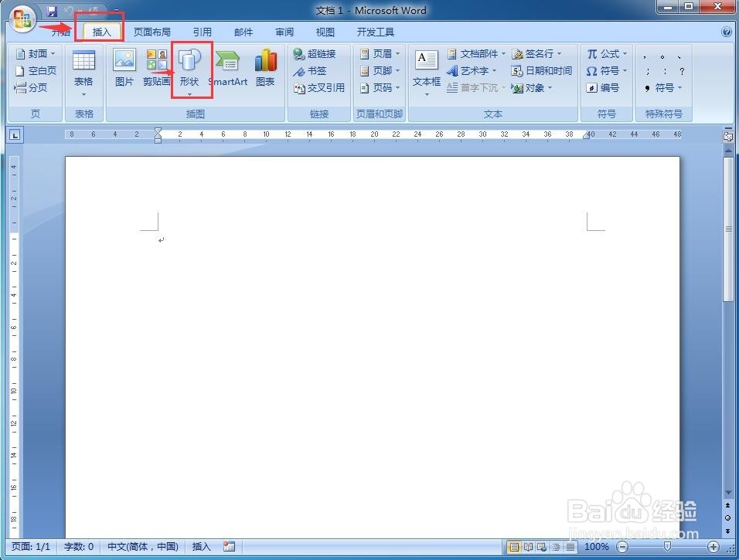The height and width of the screenshot is (560, 739).
Task: Click the 100% zoom level button
Action: (597, 547)
